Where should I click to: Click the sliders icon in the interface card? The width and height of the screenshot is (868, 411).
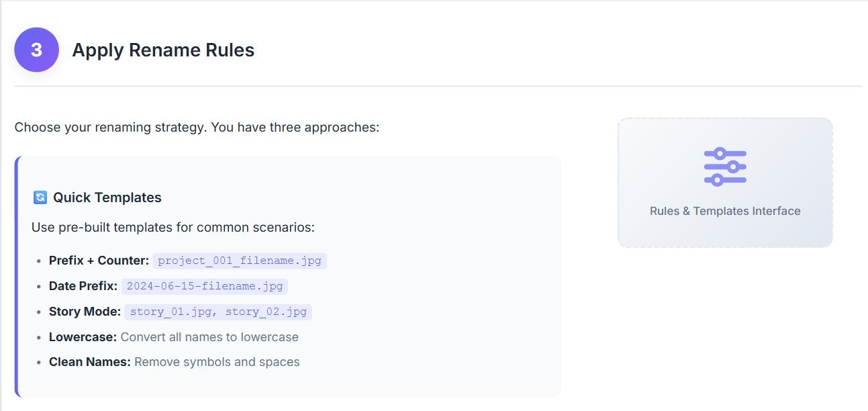725,166
